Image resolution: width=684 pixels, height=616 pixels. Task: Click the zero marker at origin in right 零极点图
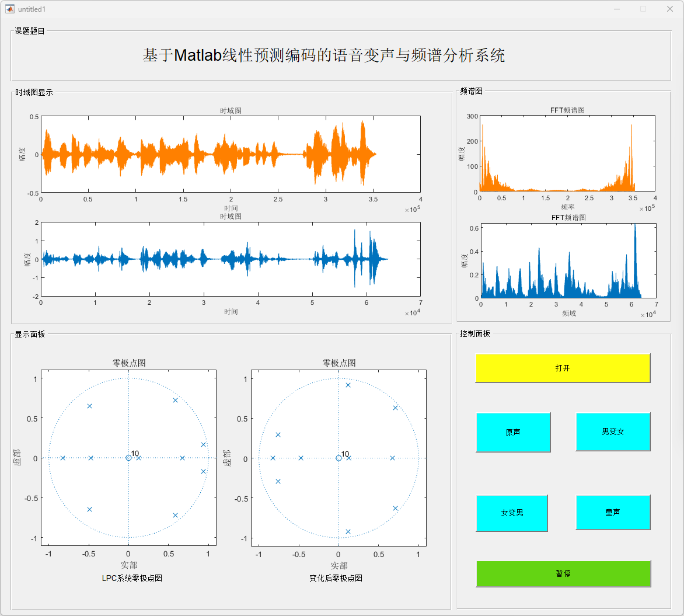click(338, 458)
